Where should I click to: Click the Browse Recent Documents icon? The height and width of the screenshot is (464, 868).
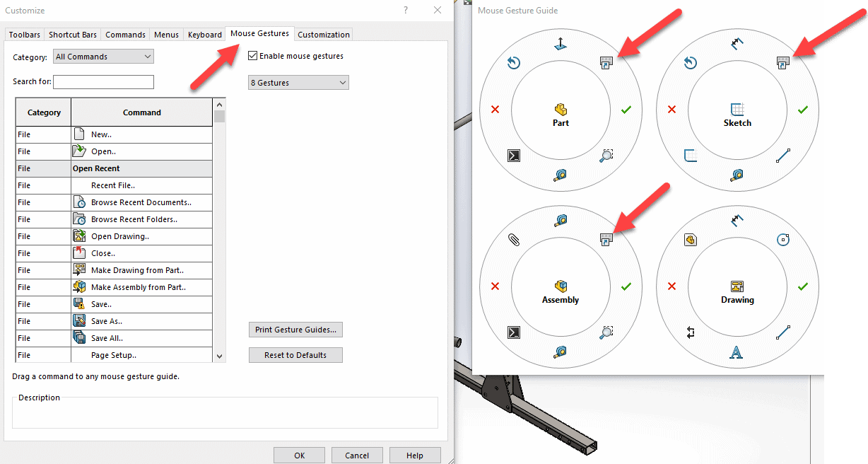pos(79,202)
